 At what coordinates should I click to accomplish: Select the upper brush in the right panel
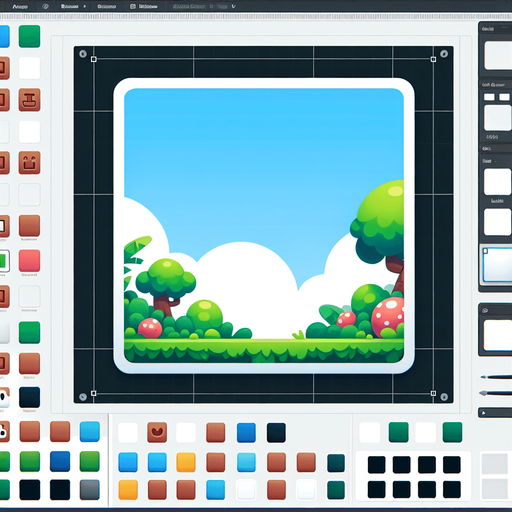pos(496,377)
